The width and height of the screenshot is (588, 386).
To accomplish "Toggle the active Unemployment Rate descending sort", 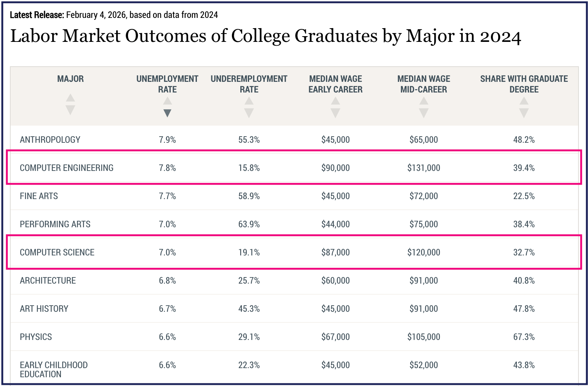I will click(167, 113).
